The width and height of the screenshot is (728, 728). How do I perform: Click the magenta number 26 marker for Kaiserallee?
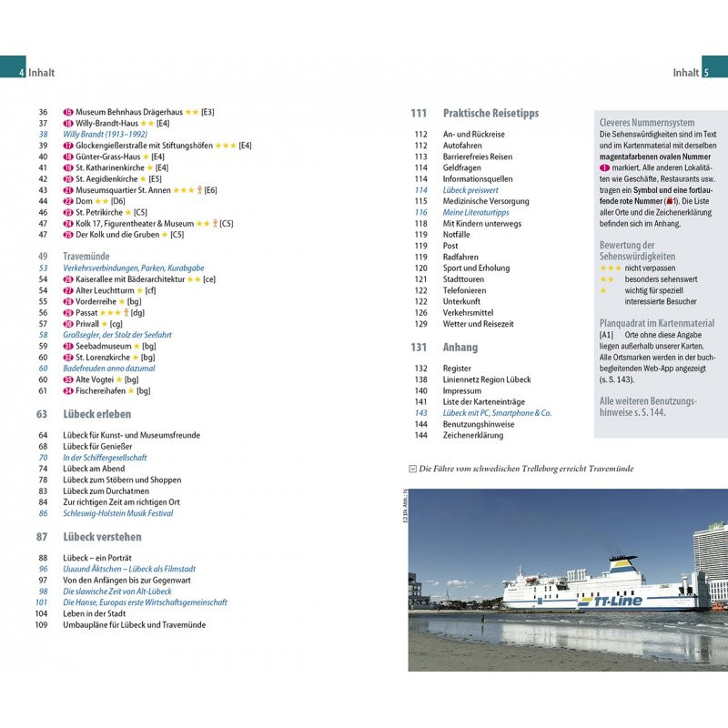[x=68, y=279]
